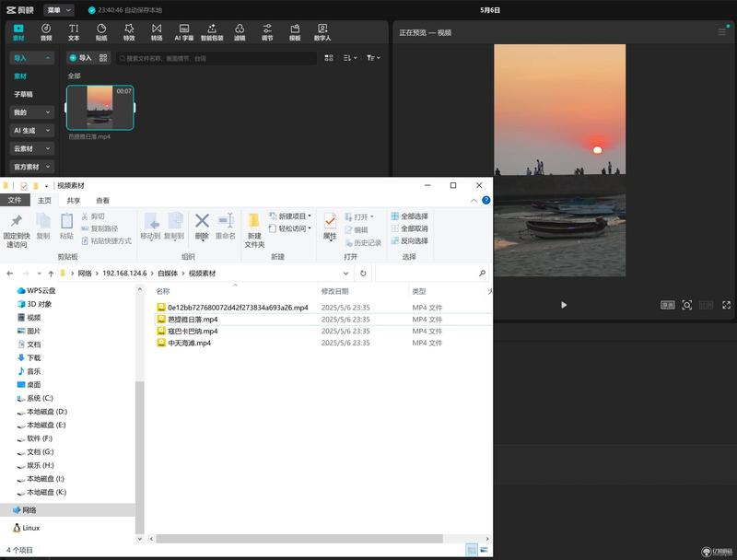Expand the 官方素材 sidebar section
This screenshot has height=560, width=737.
31,167
